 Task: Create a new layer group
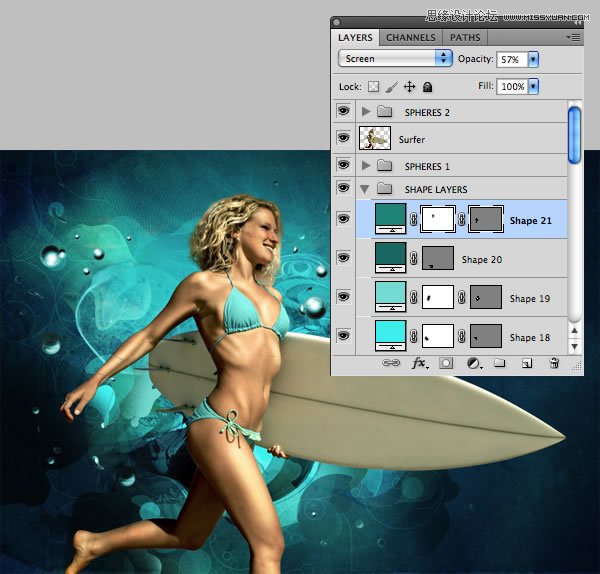(499, 364)
